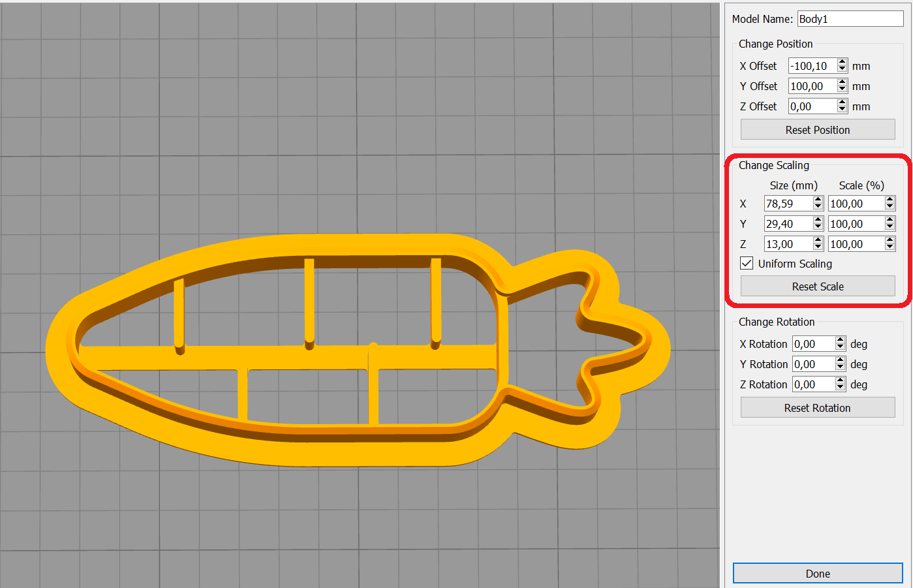Click the X Offset value field
The image size is (913, 588).
pos(812,66)
